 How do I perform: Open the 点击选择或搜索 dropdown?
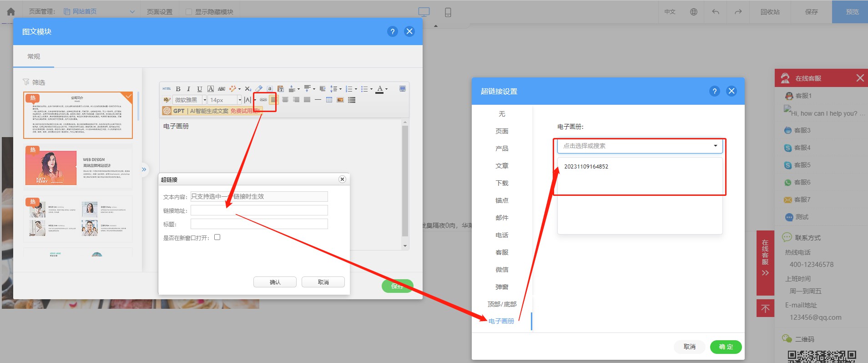640,146
